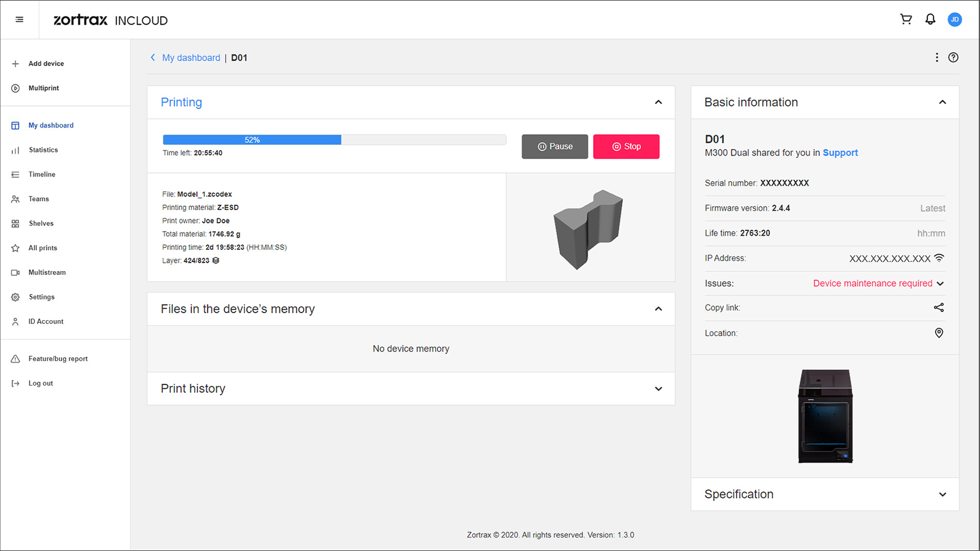Click the 52% print progress bar

click(334, 140)
